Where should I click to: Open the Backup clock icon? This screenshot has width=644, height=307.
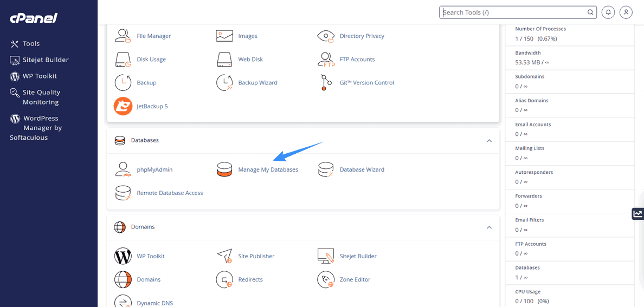pyautogui.click(x=123, y=82)
